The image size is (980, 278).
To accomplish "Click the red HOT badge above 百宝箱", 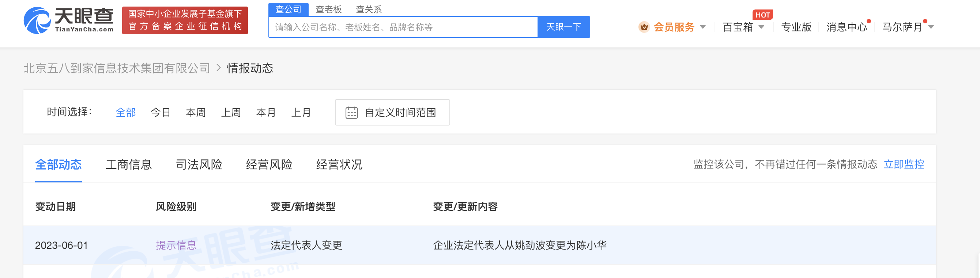I will point(762,15).
